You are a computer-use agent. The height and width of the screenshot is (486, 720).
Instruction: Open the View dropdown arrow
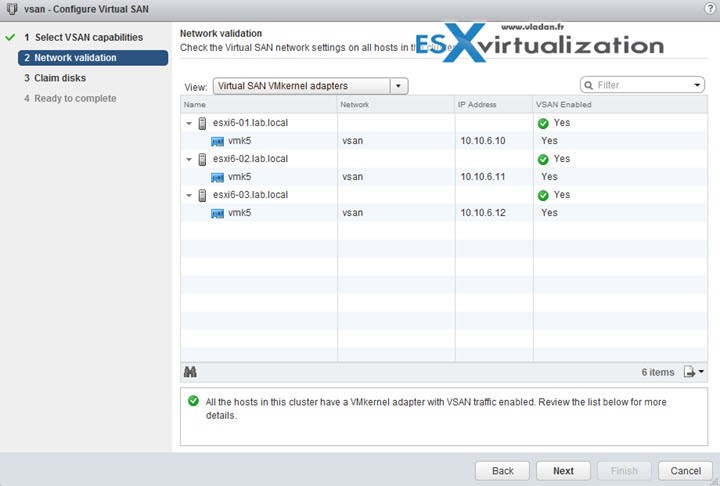point(399,86)
